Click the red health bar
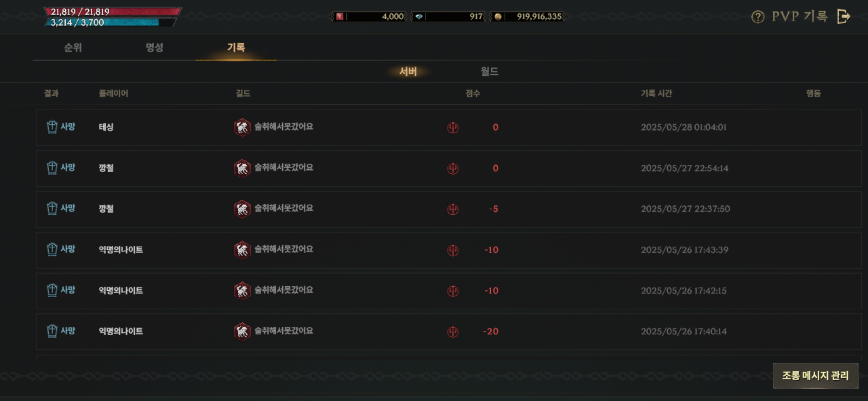 click(113, 12)
